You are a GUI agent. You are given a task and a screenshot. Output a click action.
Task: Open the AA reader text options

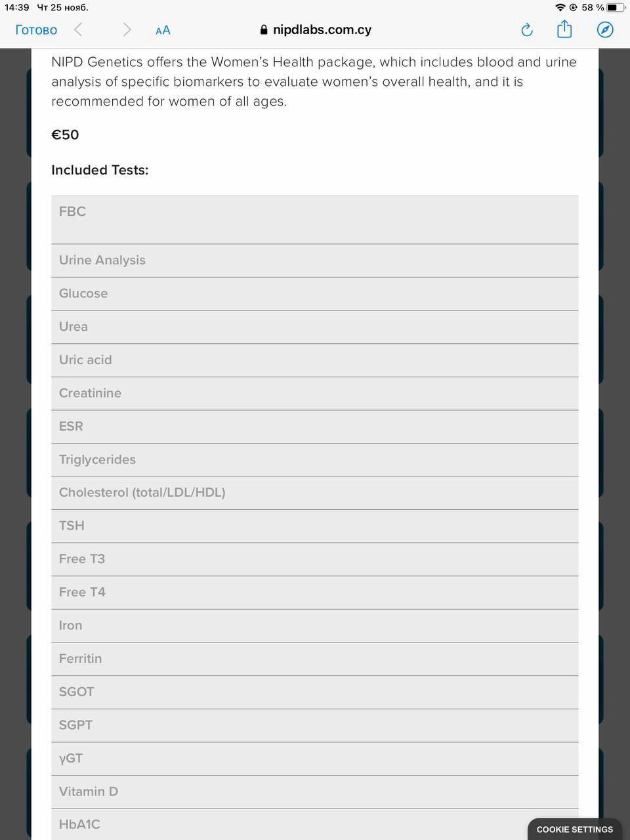pyautogui.click(x=163, y=30)
